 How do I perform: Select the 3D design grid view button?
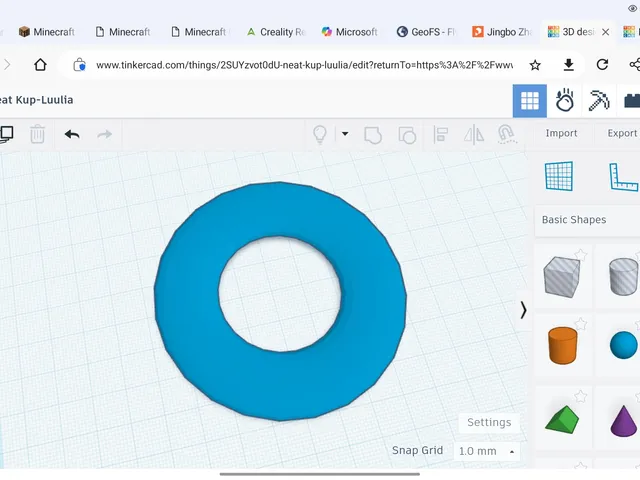point(530,101)
